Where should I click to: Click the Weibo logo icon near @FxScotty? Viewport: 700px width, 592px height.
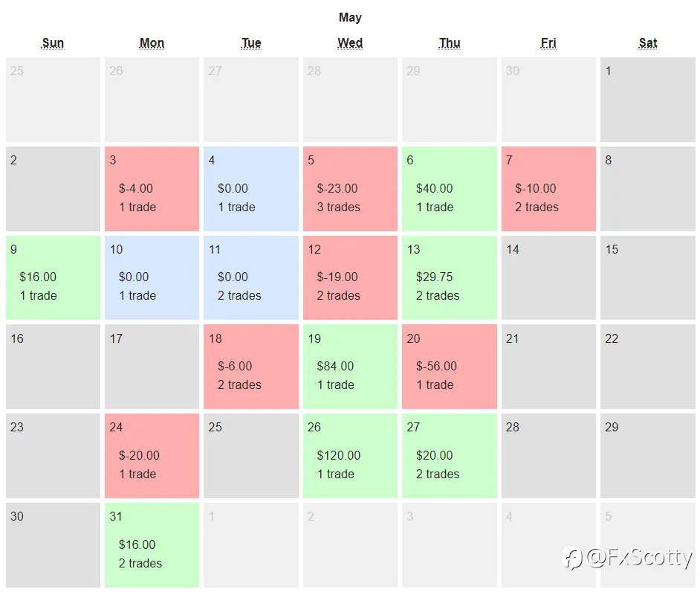[572, 558]
